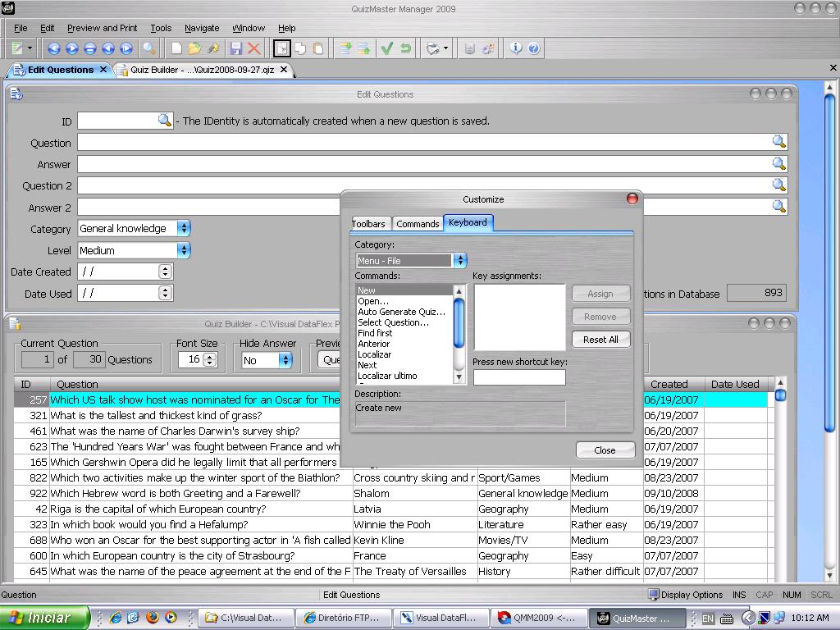Open the File menu
Viewport: 840px width, 630px height.
click(21, 28)
